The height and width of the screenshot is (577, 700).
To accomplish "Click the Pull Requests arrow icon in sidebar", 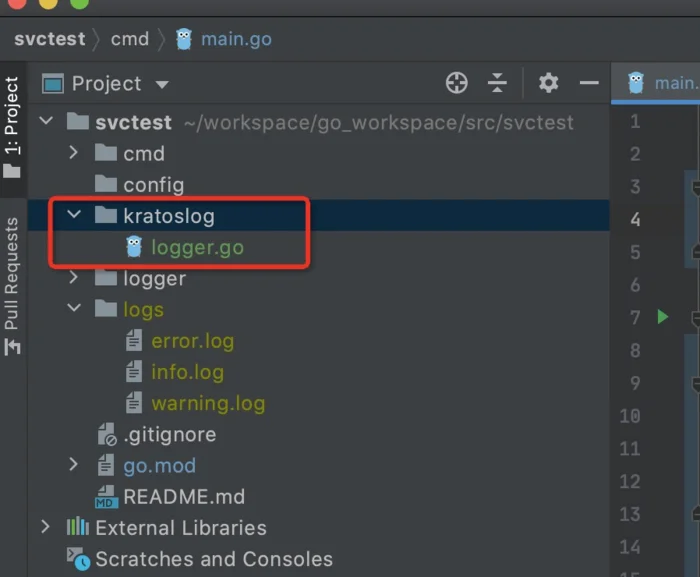I will (x=12, y=347).
